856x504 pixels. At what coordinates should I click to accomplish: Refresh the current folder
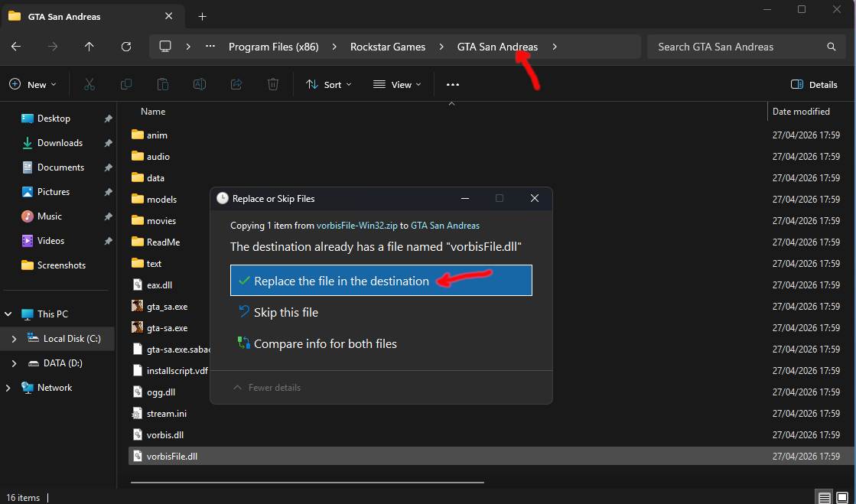click(x=126, y=47)
